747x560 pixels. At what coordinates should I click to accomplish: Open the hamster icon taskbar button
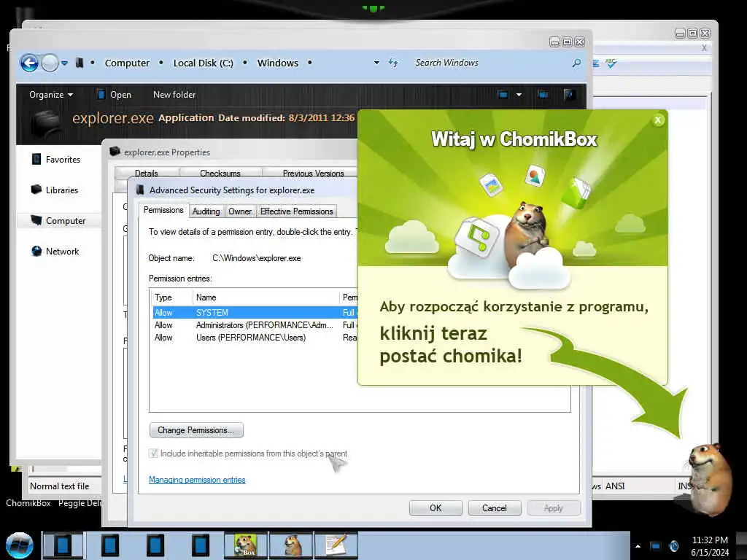291,545
